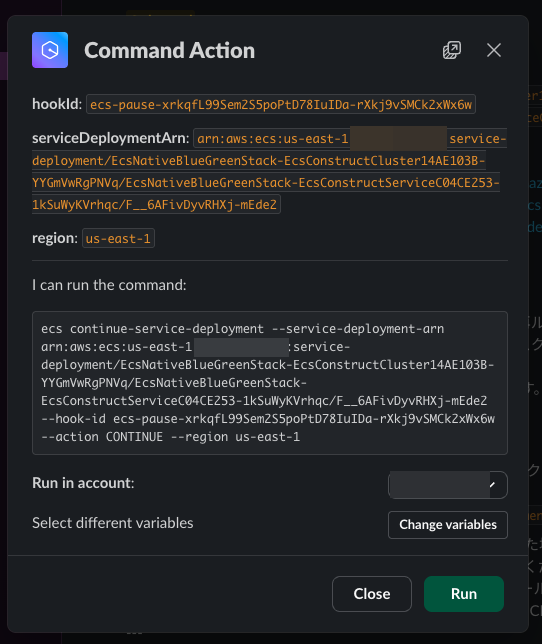Click the '--action CONTINUE --region' command line
This screenshot has height=644, width=542.
170,437
